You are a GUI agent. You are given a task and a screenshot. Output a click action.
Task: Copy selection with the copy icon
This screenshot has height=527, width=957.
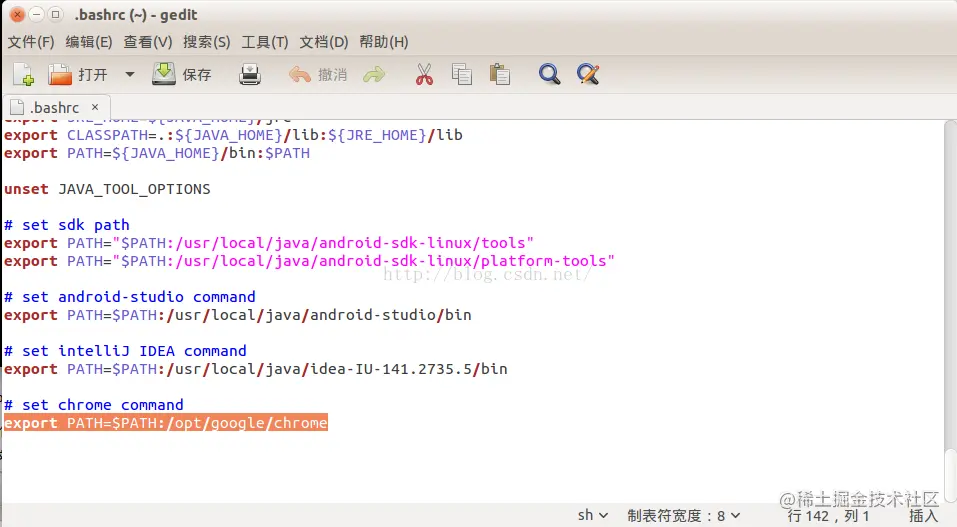(461, 75)
